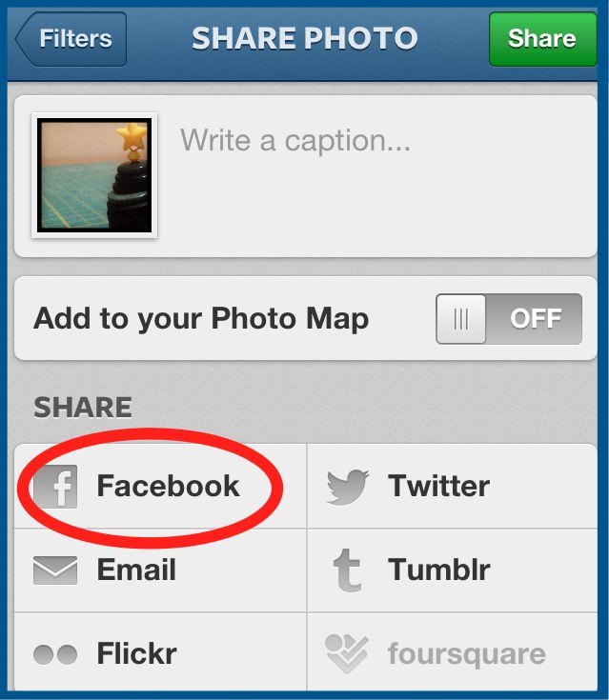Screen dimensions: 609x700
Task: Select the Flickr sharing option
Action: [160, 651]
